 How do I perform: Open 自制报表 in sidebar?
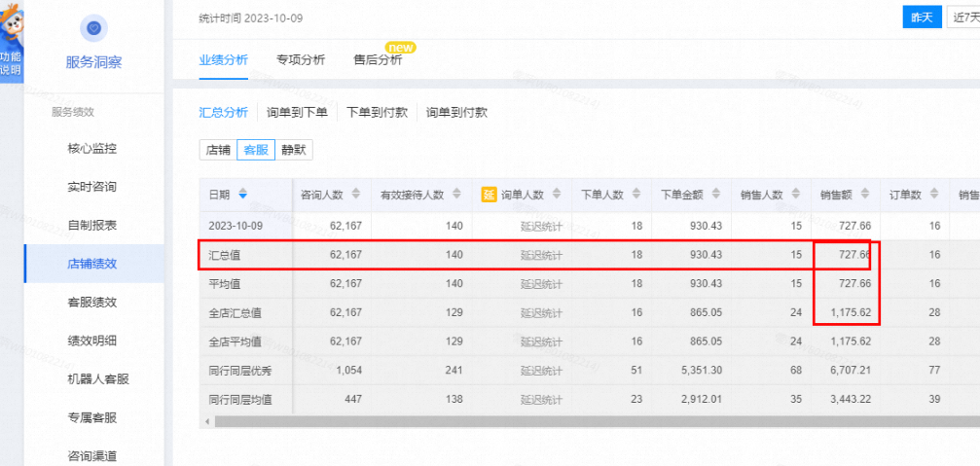click(x=91, y=226)
